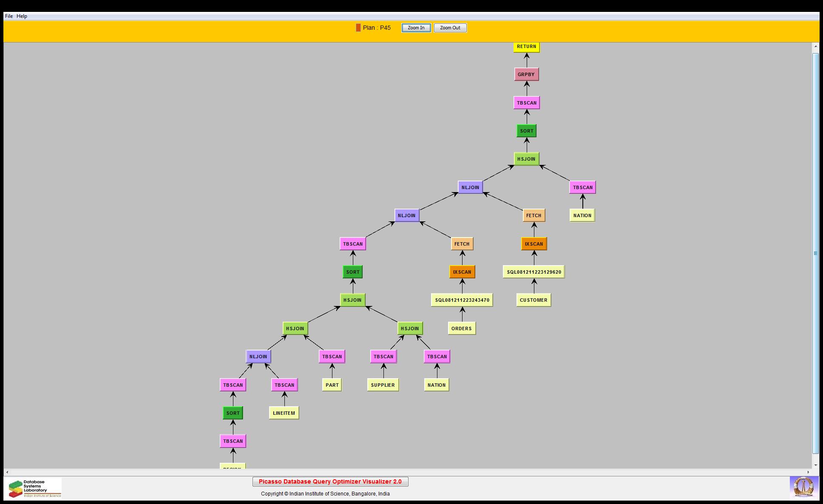
Task: Open the File menu
Action: coord(9,16)
